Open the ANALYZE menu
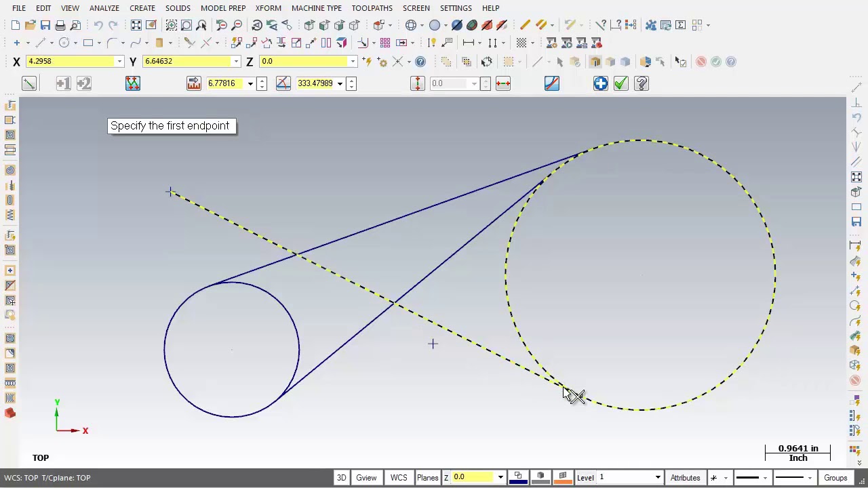This screenshot has height=488, width=868. pos(104,8)
